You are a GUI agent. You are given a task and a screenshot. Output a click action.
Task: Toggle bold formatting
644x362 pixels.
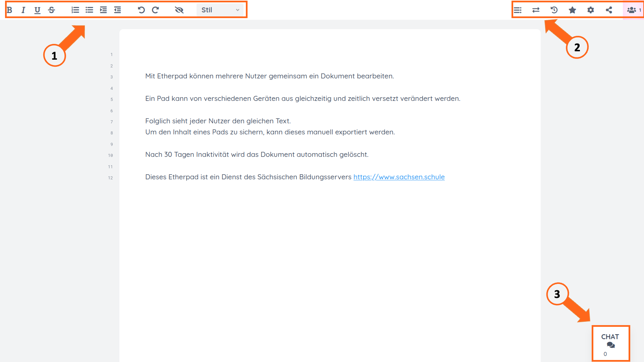(x=10, y=10)
